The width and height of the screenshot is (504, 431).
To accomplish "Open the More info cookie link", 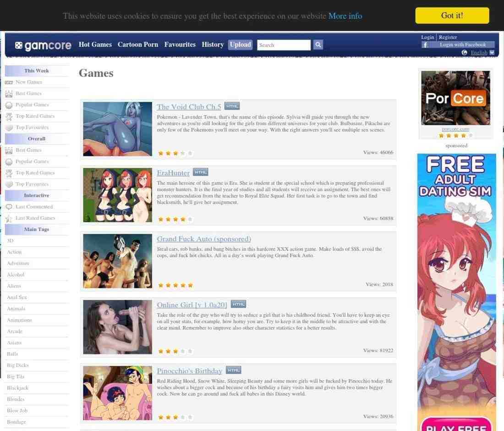I will (x=345, y=16).
